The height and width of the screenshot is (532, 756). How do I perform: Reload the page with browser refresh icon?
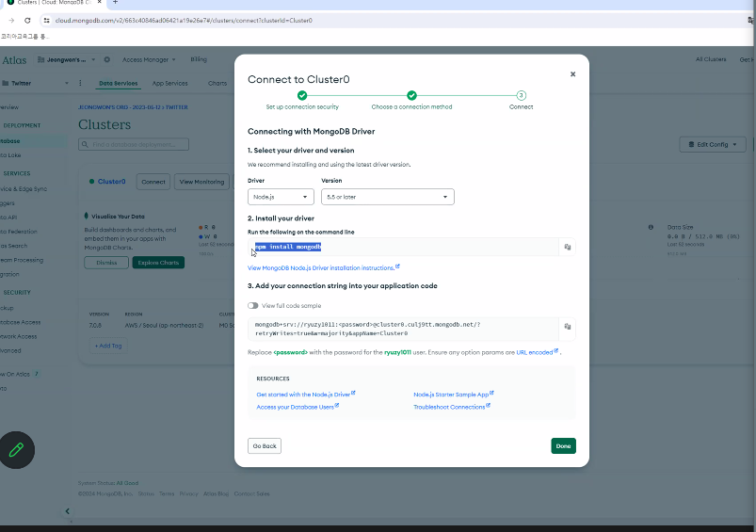[27, 21]
